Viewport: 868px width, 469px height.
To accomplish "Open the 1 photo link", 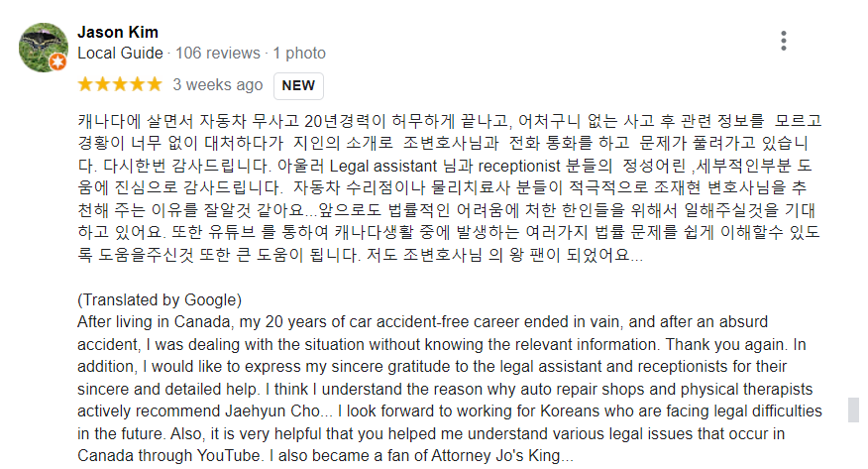I will pyautogui.click(x=299, y=54).
